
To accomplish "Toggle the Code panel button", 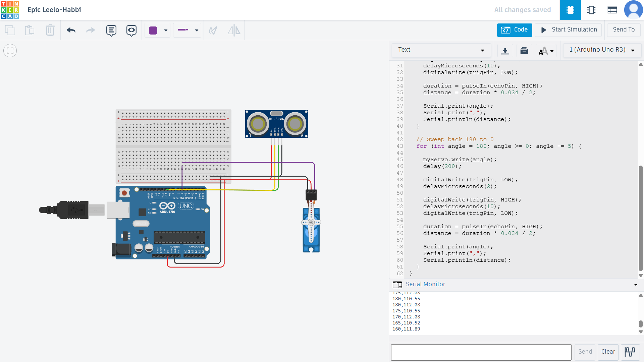I will 514,30.
